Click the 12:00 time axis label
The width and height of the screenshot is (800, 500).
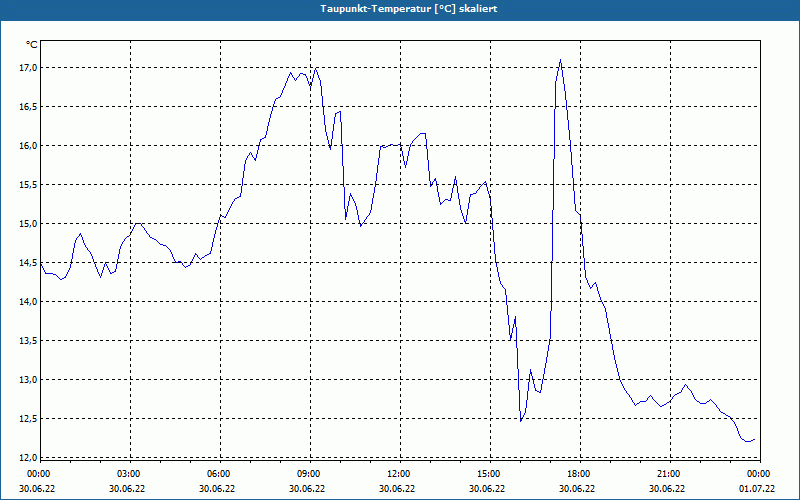tap(398, 474)
